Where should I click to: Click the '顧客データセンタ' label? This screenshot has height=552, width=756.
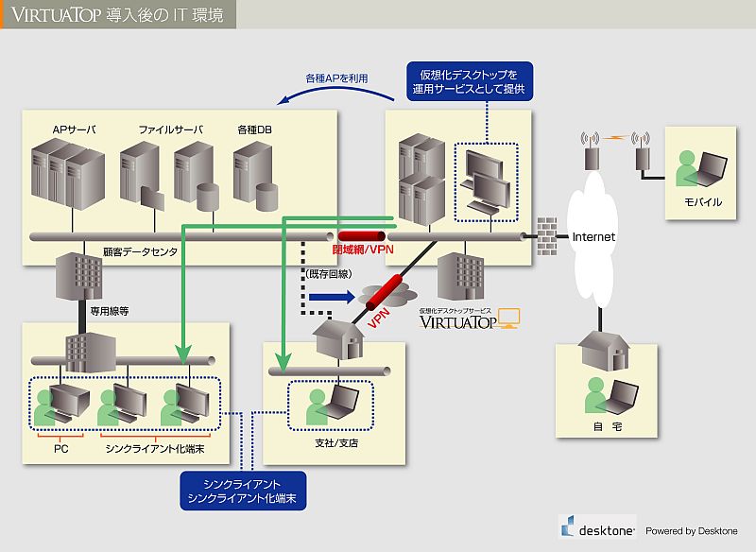click(x=140, y=251)
